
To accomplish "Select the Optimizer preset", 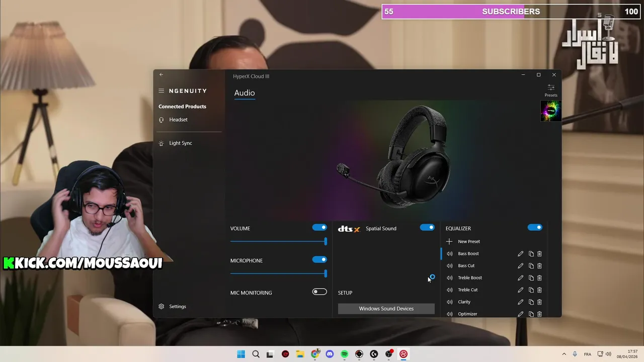I will [467, 314].
